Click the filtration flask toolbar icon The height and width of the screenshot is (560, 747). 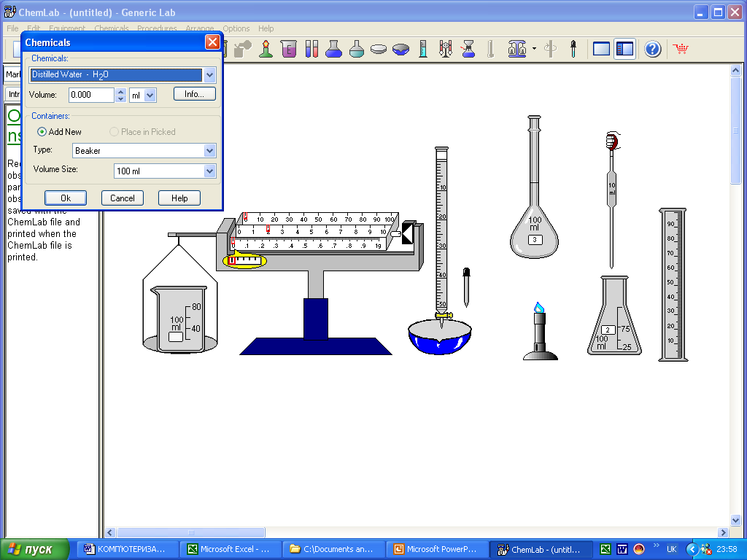(469, 49)
